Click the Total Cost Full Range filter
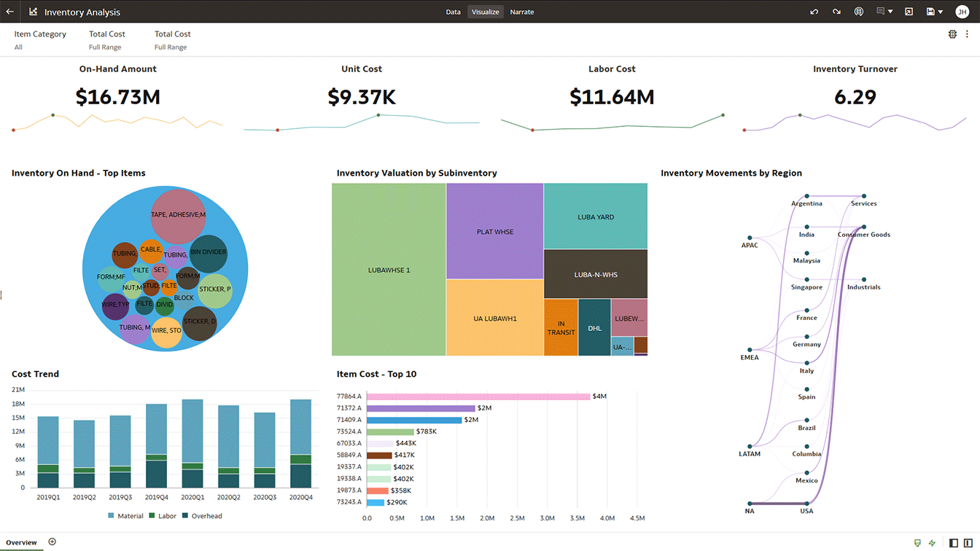 (x=106, y=39)
